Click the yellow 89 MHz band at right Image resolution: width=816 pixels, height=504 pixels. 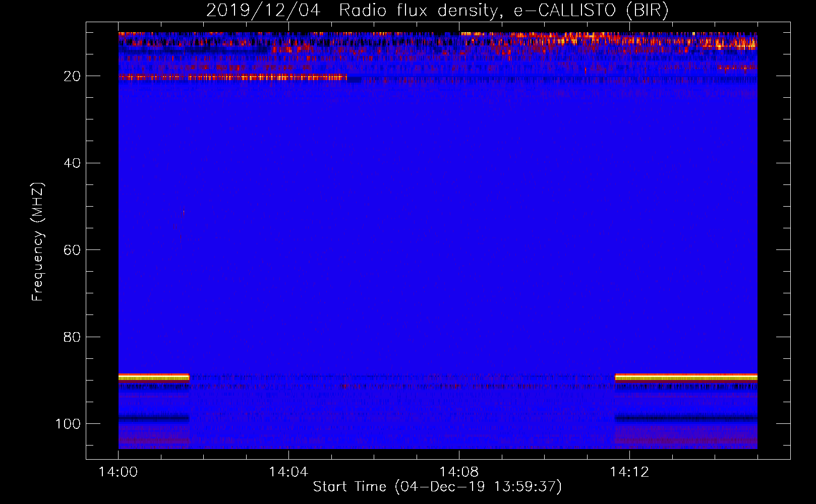point(686,377)
